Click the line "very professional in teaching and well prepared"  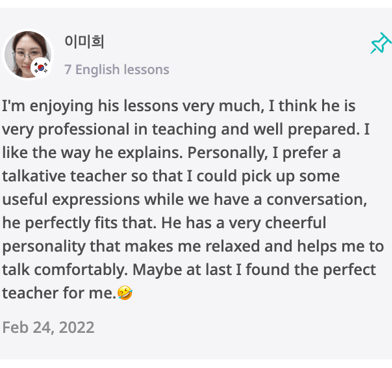[181, 130]
